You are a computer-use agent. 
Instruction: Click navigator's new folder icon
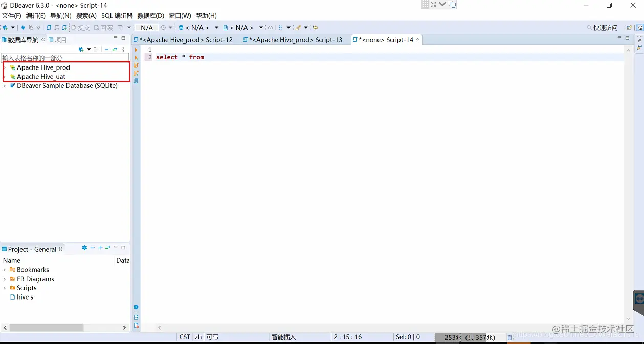click(x=96, y=49)
